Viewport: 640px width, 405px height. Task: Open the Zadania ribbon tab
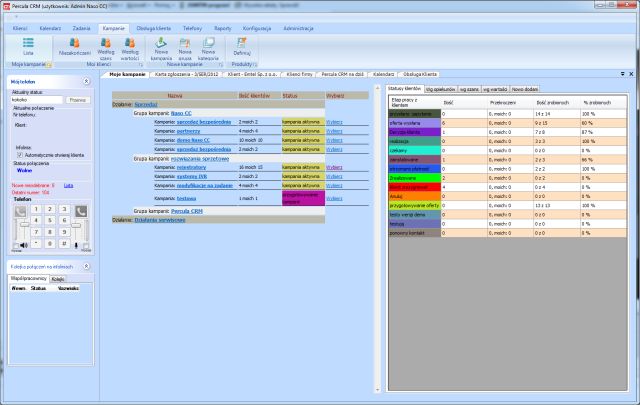coord(81,29)
